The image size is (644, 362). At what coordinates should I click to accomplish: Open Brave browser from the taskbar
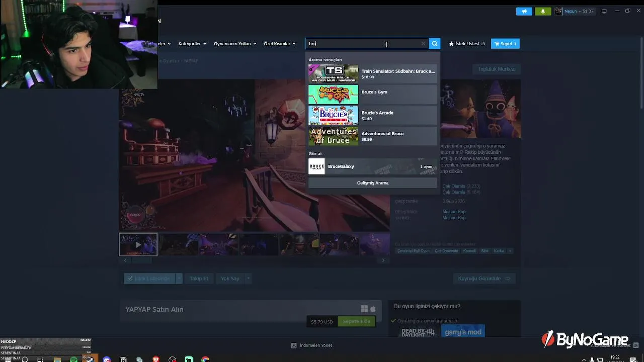point(156,359)
